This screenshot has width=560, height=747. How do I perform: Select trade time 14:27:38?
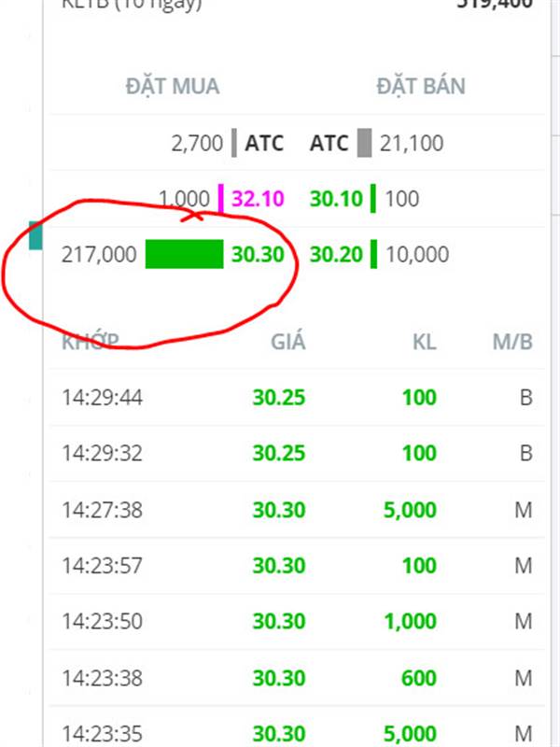[x=102, y=510]
